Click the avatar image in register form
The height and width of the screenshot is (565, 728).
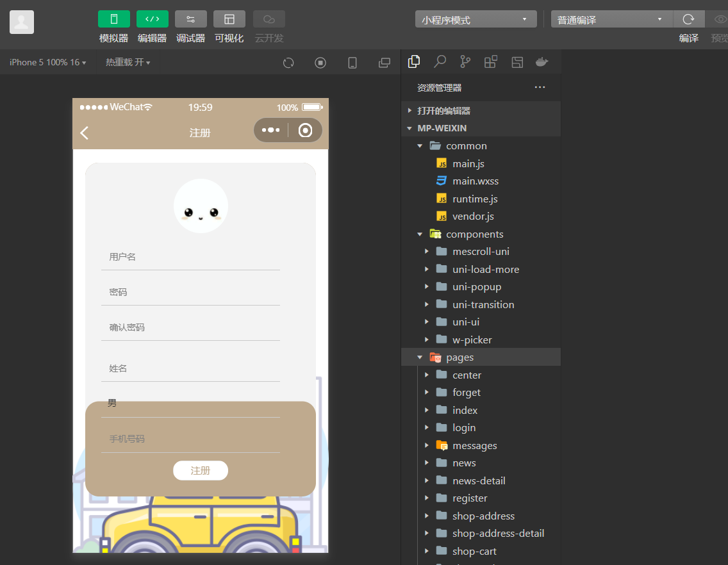[201, 206]
